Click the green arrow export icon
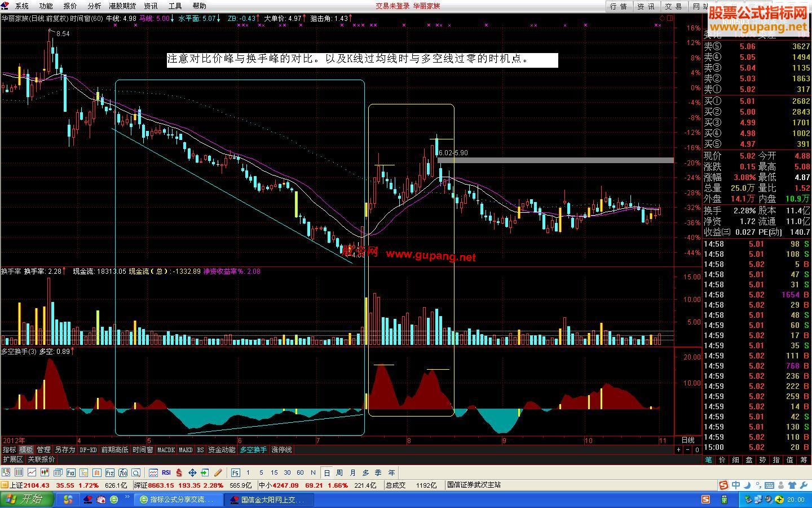The image size is (812, 508). pos(205,472)
